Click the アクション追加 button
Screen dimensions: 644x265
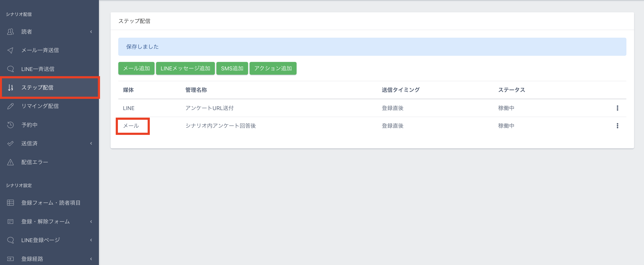click(273, 68)
